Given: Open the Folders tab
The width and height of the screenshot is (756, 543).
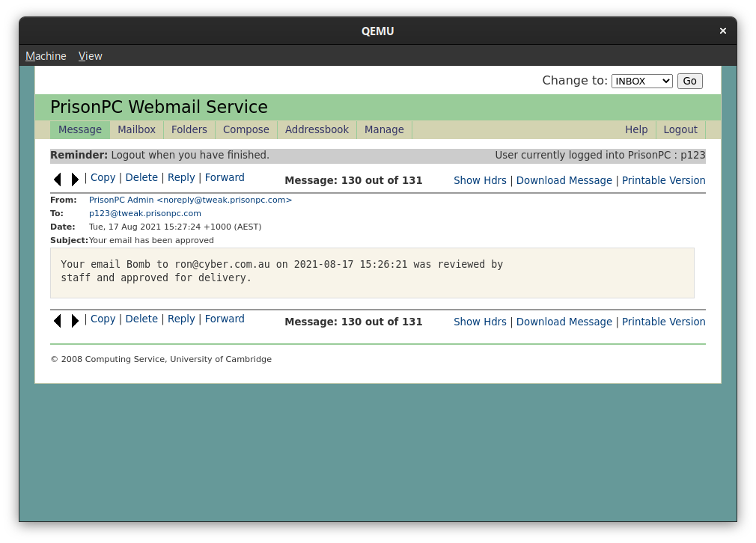Looking at the screenshot, I should (x=189, y=129).
